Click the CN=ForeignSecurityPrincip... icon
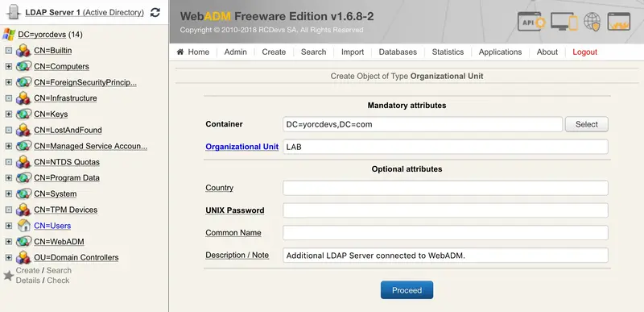This screenshot has height=312, width=644. click(x=24, y=82)
